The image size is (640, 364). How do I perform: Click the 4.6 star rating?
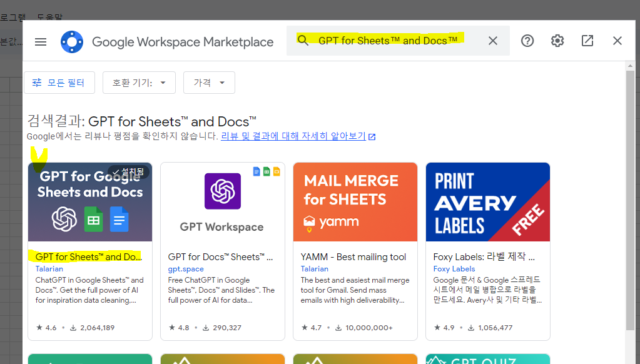pos(46,328)
